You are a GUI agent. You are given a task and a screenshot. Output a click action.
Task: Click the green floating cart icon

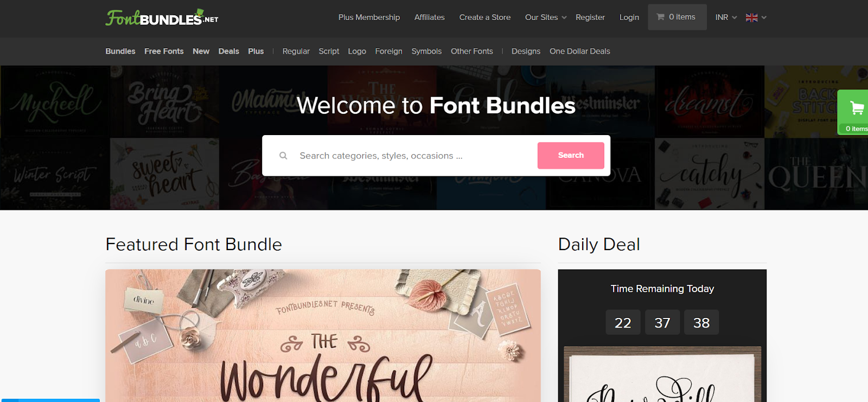click(x=857, y=109)
